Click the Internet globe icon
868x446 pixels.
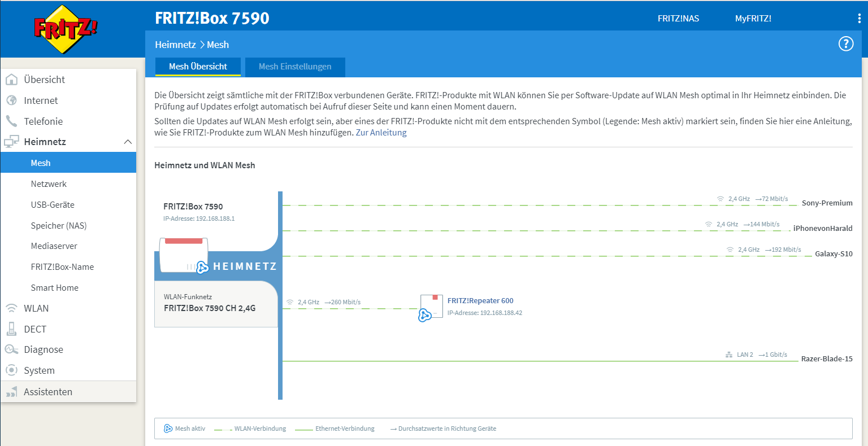[x=11, y=100]
